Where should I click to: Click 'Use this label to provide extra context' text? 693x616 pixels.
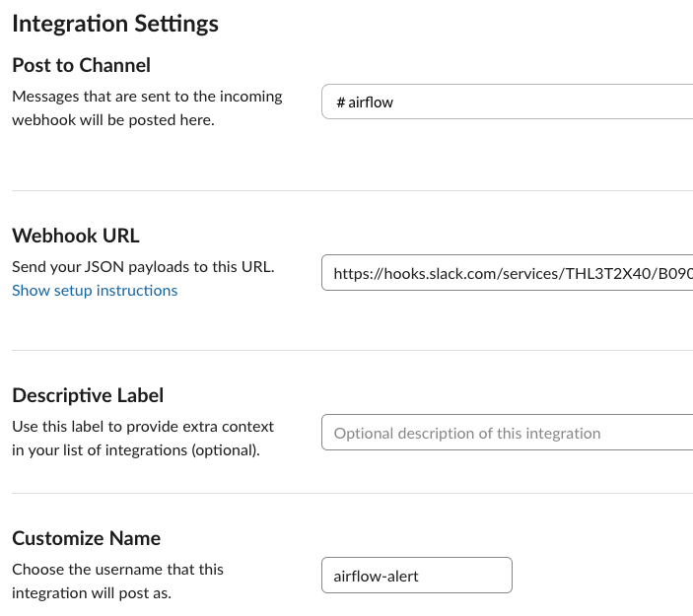[x=143, y=427]
